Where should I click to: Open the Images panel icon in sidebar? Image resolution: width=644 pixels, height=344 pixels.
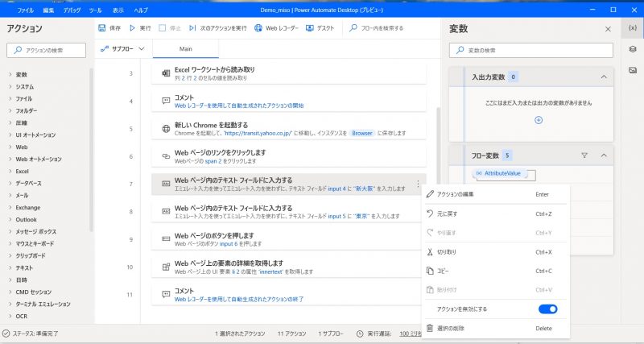[x=632, y=71]
